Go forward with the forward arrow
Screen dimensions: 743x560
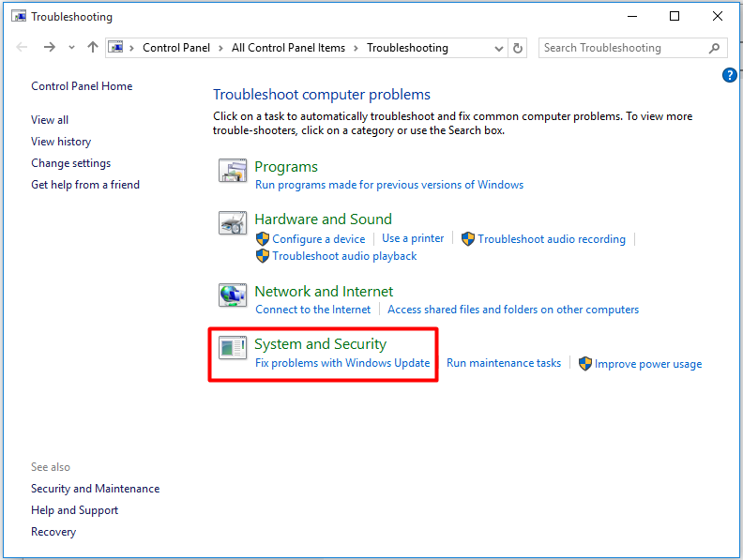pos(50,48)
